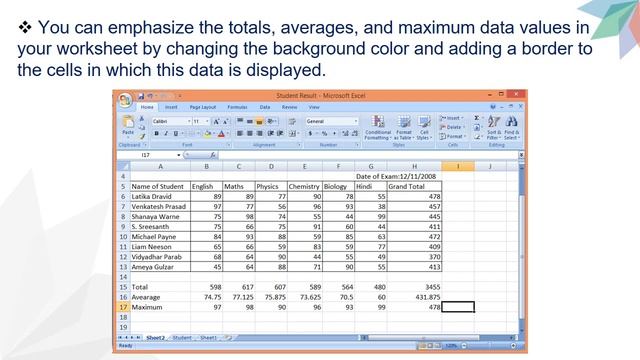Click the Increase Decimal icon
The height and width of the screenshot is (360, 640).
pyautogui.click(x=345, y=133)
